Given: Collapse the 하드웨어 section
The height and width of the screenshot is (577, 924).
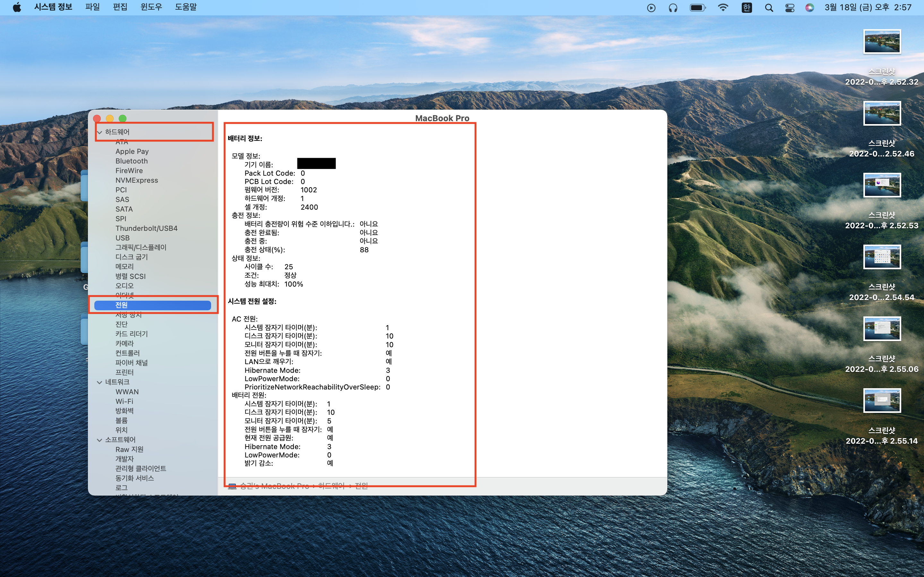Looking at the screenshot, I should pyautogui.click(x=100, y=132).
